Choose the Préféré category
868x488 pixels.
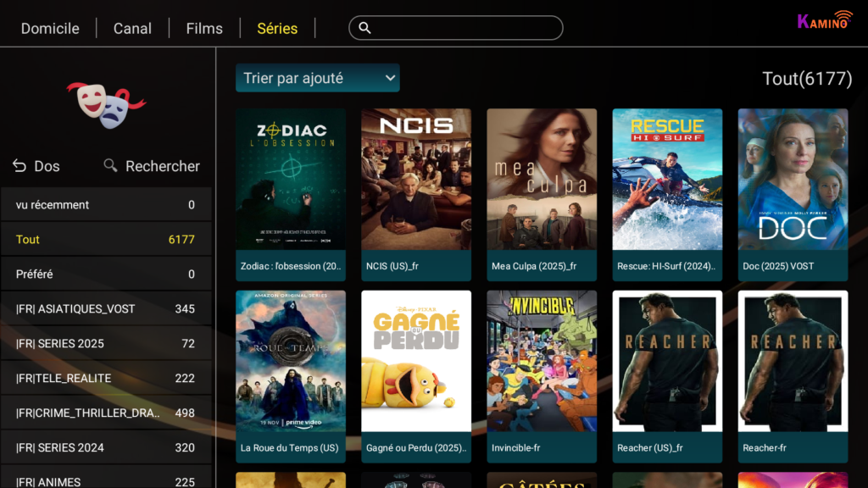click(x=106, y=274)
